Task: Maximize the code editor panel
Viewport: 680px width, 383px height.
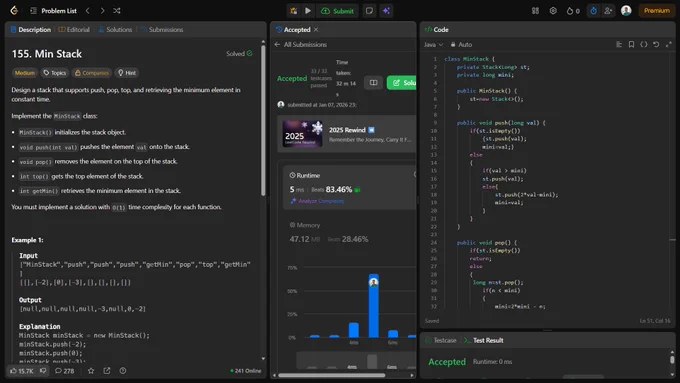Action: click(669, 44)
